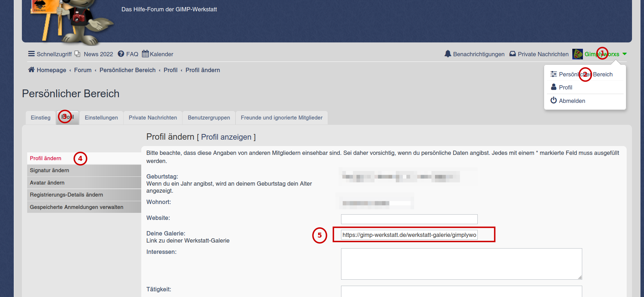
Task: Collapse the username dropdown arrow
Action: (625, 54)
